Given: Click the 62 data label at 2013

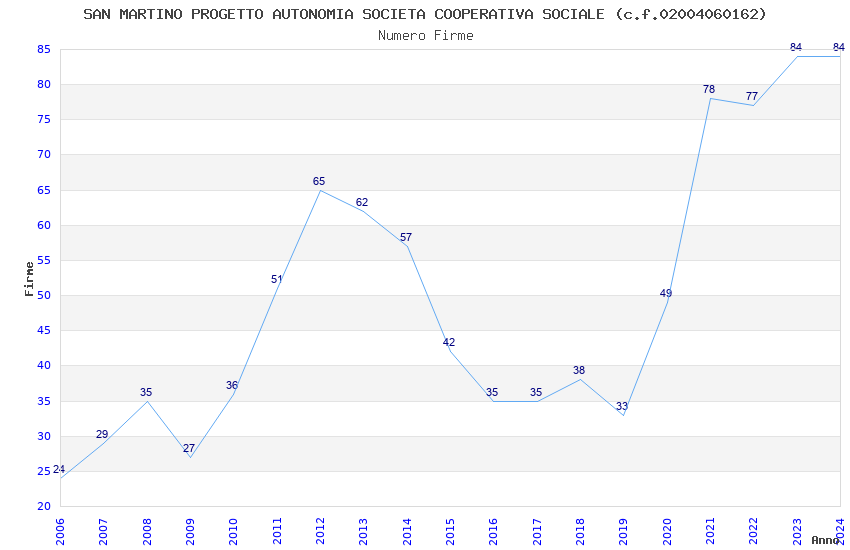Looking at the screenshot, I should click(x=362, y=203).
